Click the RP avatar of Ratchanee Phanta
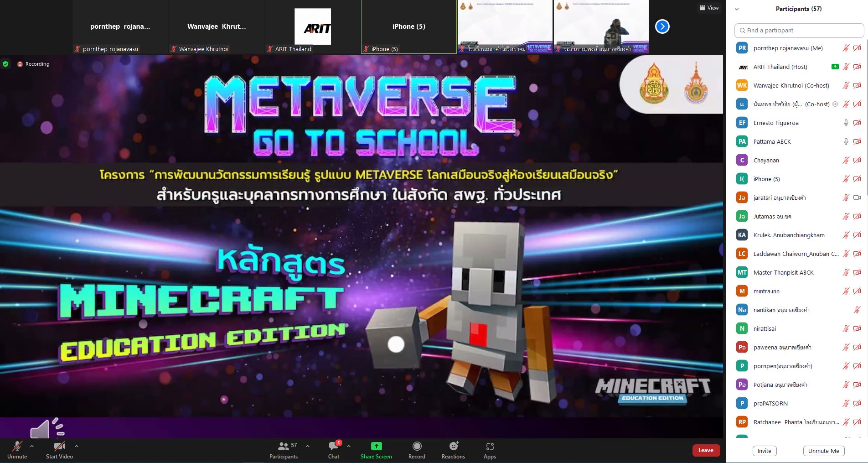 click(742, 422)
